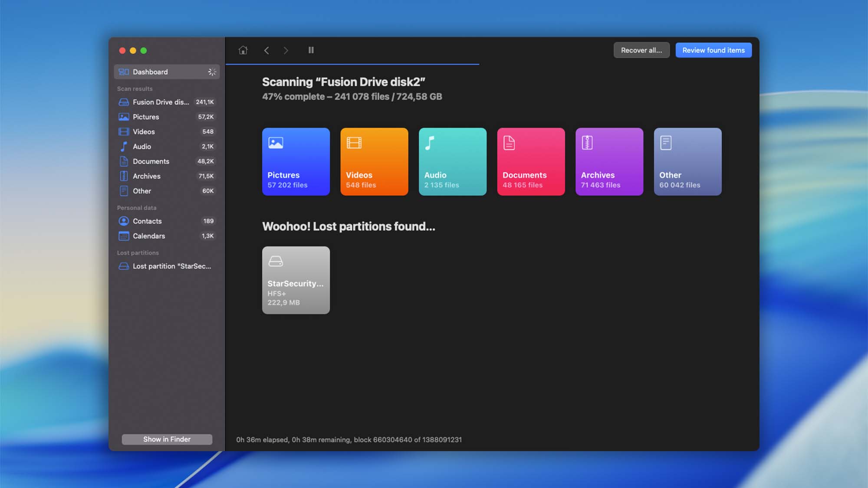This screenshot has width=868, height=488.
Task: Select the StarSecurity lost partition tile
Action: click(x=296, y=280)
